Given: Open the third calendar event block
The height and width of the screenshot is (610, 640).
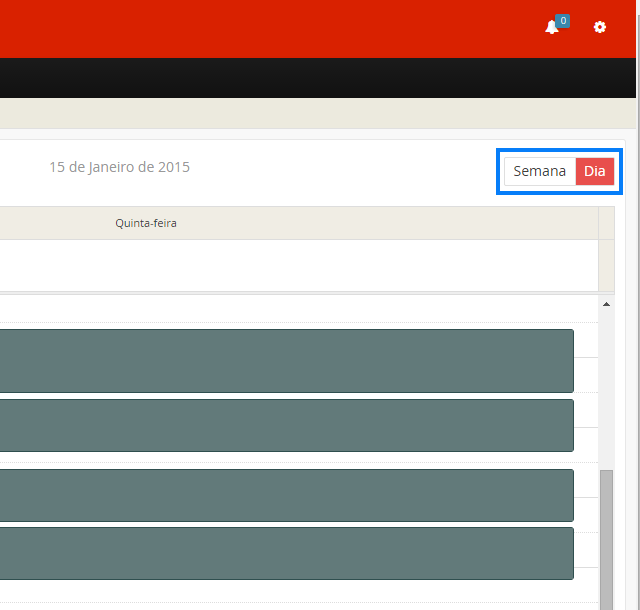Looking at the screenshot, I should pyautogui.click(x=286, y=495).
